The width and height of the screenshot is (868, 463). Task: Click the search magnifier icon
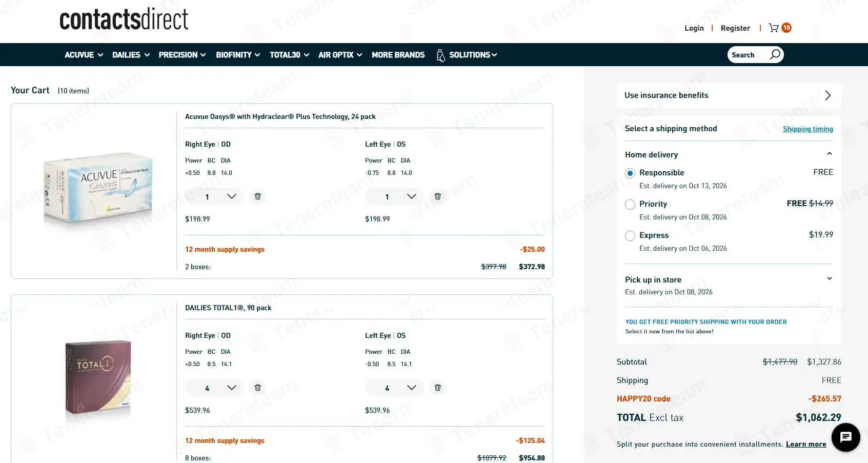[x=775, y=54]
